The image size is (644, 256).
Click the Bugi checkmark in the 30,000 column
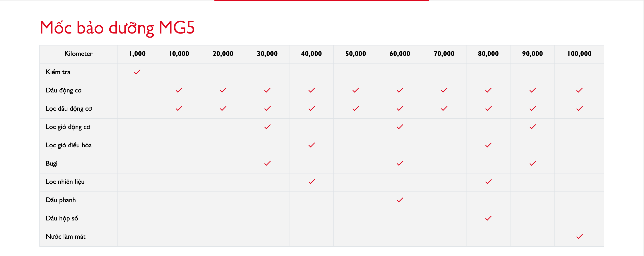tap(267, 163)
